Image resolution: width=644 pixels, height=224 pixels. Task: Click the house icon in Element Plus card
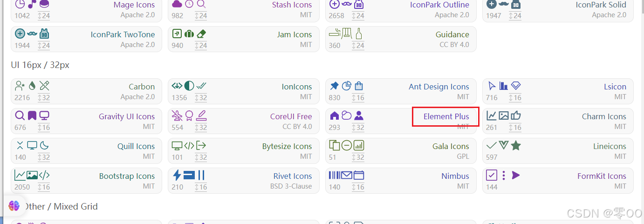334,115
